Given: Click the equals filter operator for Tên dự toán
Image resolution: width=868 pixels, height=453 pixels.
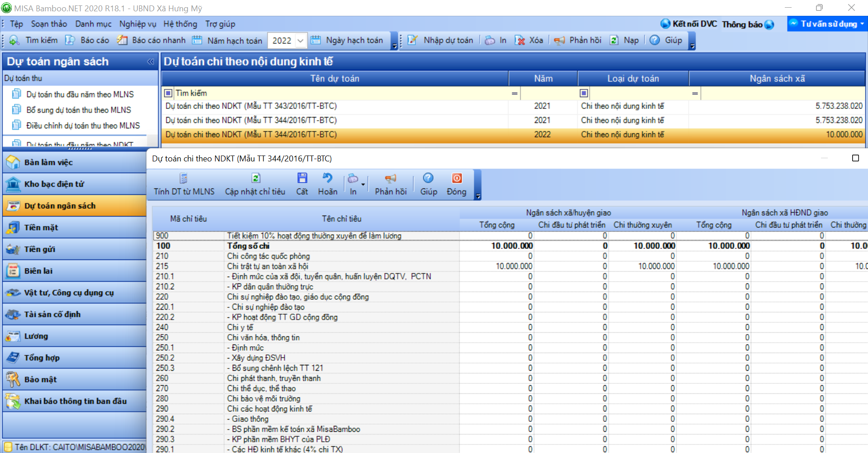Looking at the screenshot, I should point(514,94).
